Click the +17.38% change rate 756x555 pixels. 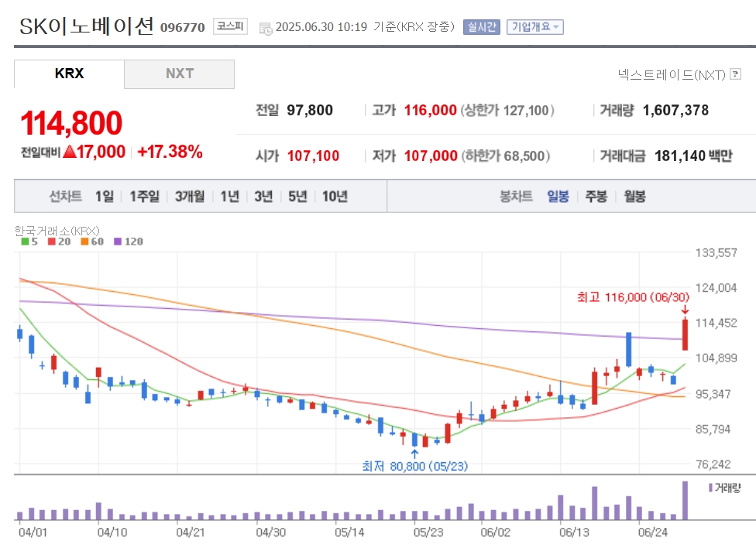click(170, 152)
